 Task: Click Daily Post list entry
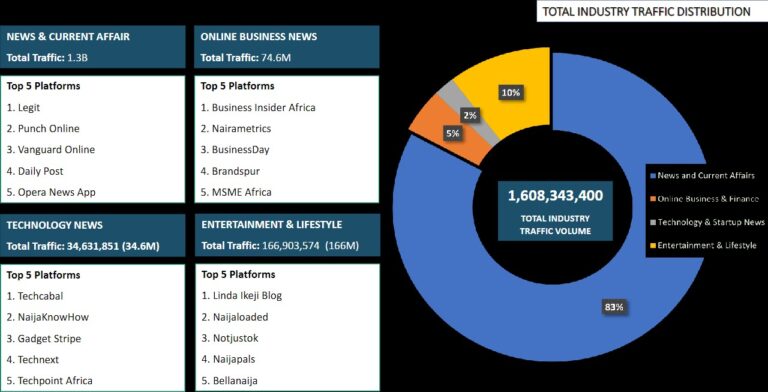point(35,171)
